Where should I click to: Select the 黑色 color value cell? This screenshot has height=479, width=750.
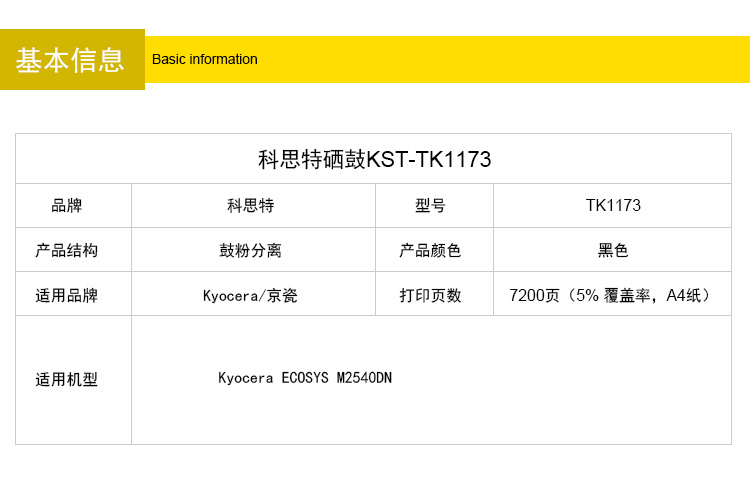coord(613,250)
